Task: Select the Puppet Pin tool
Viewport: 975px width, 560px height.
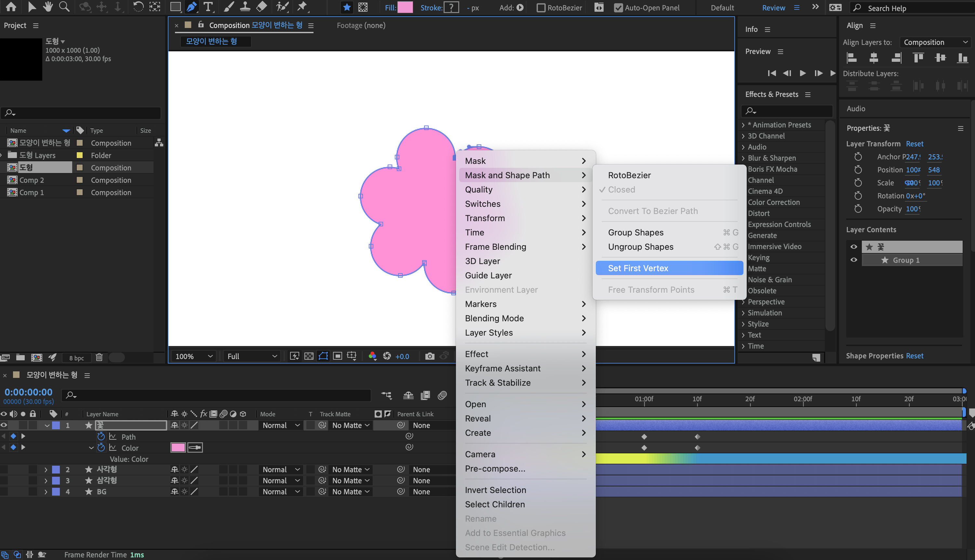Action: click(x=302, y=7)
